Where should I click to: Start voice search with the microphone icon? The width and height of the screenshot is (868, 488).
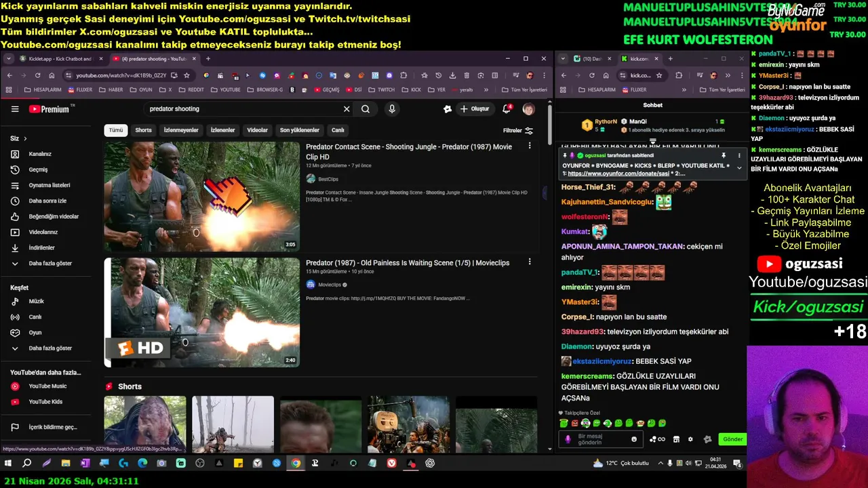pyautogui.click(x=392, y=109)
